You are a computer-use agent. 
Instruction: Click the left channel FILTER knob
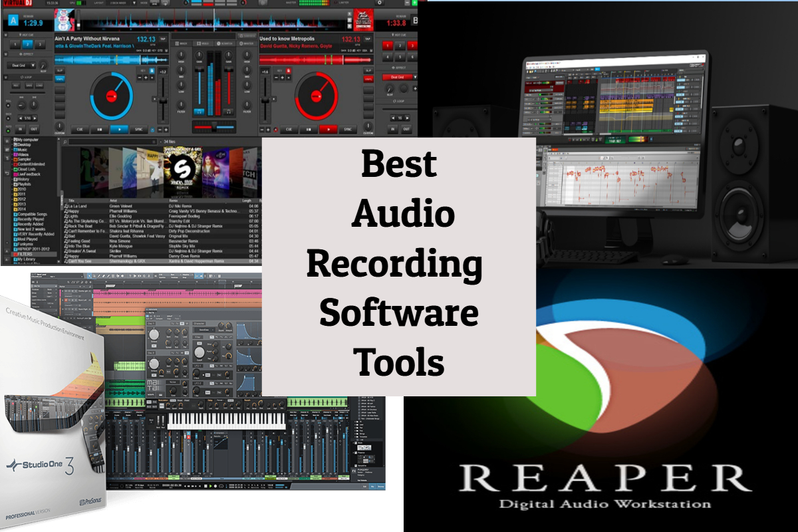coord(181,105)
